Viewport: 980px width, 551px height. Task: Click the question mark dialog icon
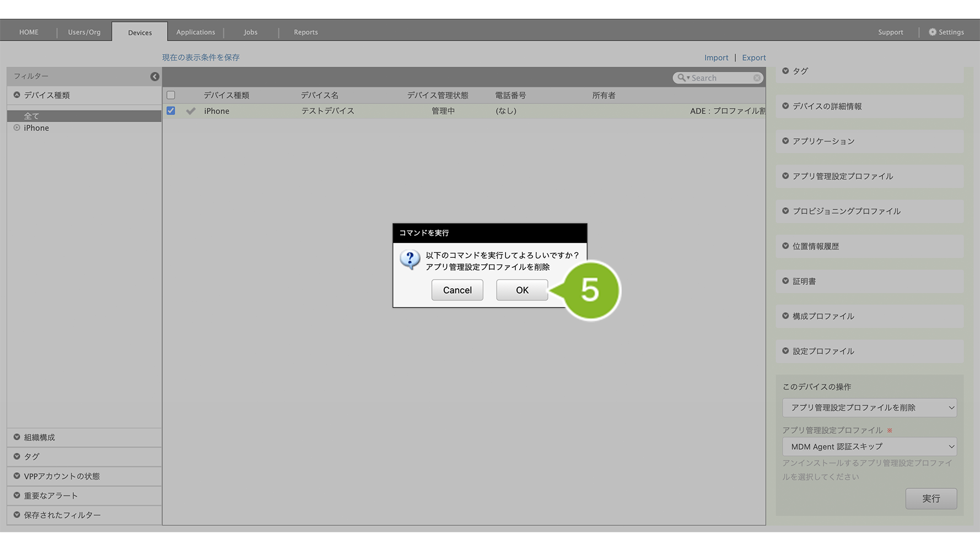pyautogui.click(x=410, y=259)
